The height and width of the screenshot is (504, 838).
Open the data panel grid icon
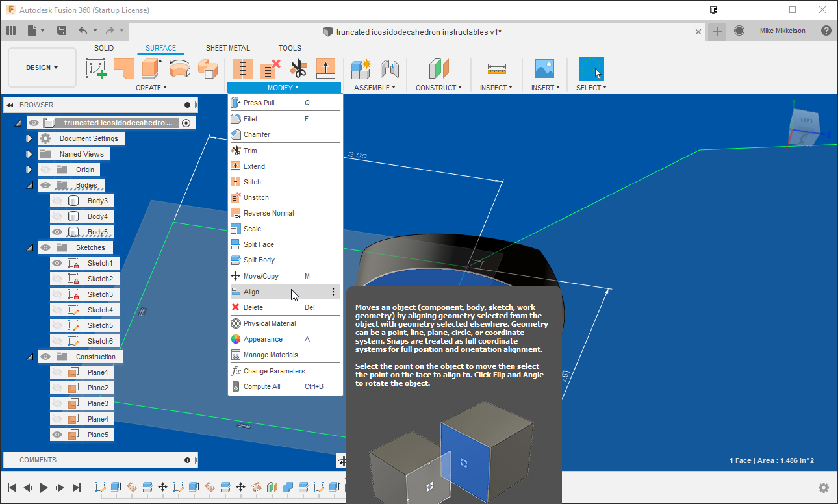click(11, 31)
